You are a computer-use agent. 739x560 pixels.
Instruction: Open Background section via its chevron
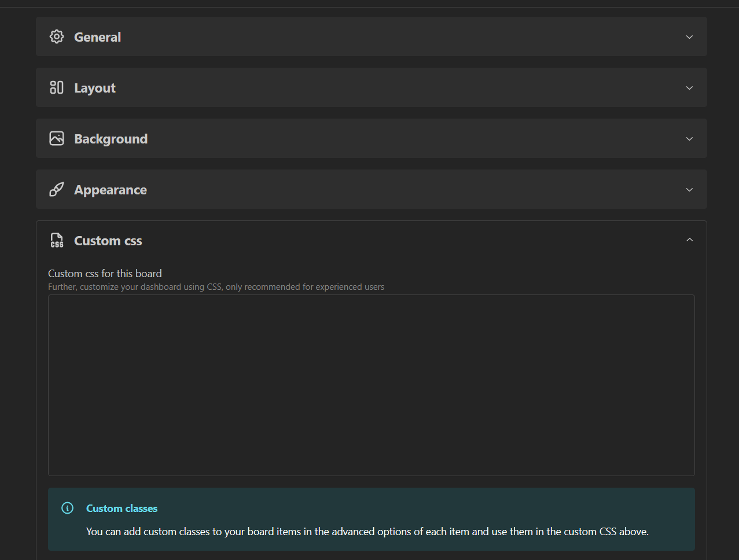click(x=689, y=139)
